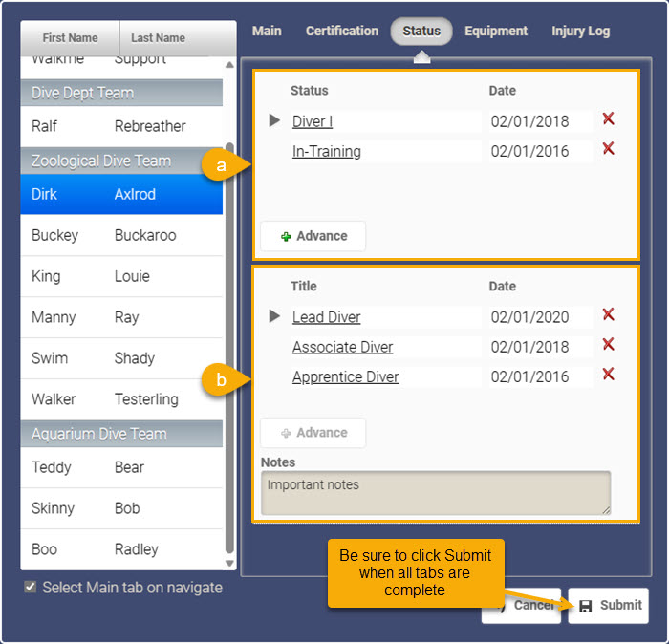Sort by the First Name column header
This screenshot has height=644, width=669.
point(70,38)
